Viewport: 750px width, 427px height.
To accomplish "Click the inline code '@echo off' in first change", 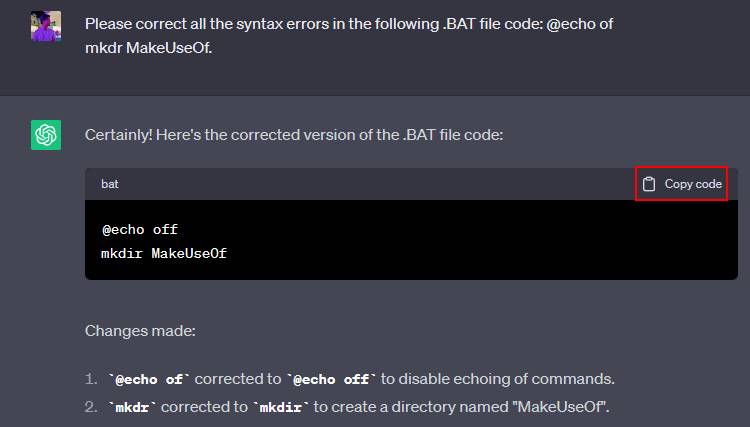I will click(331, 379).
